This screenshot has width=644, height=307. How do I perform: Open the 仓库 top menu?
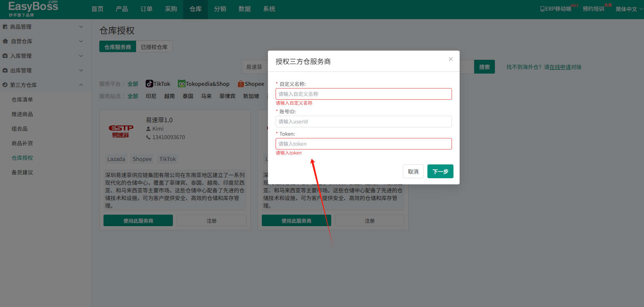coord(195,9)
